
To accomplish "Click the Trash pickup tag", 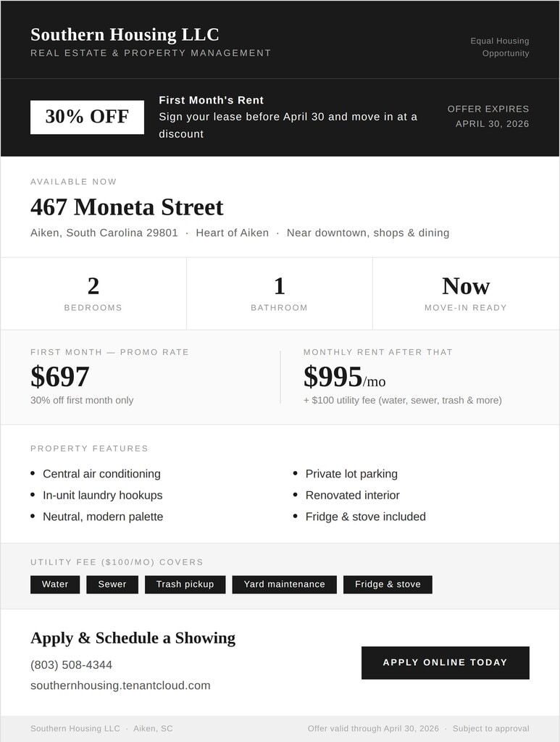I will coord(185,584).
